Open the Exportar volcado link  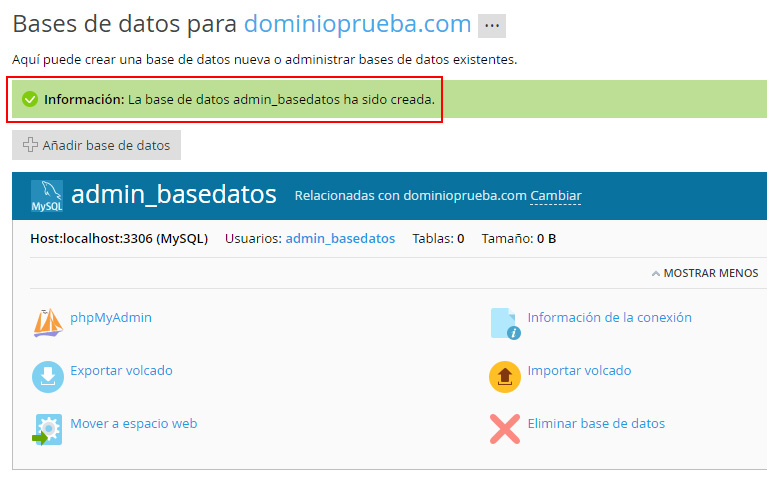(121, 370)
